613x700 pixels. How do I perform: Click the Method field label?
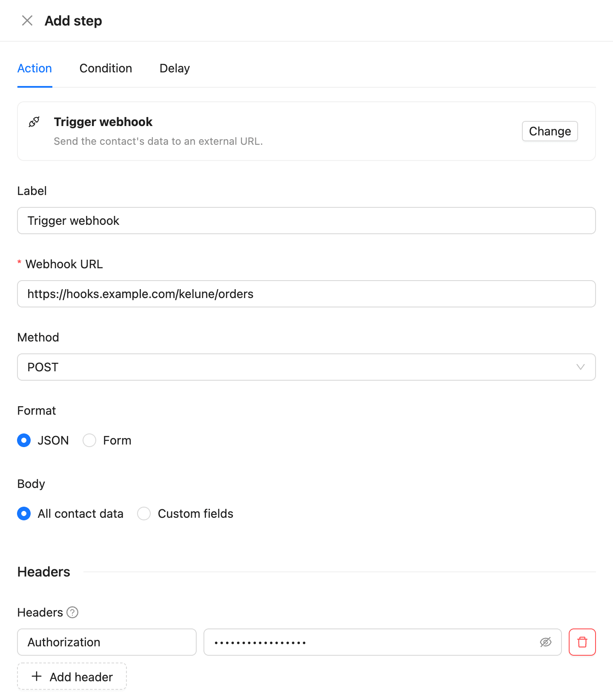[38, 337]
